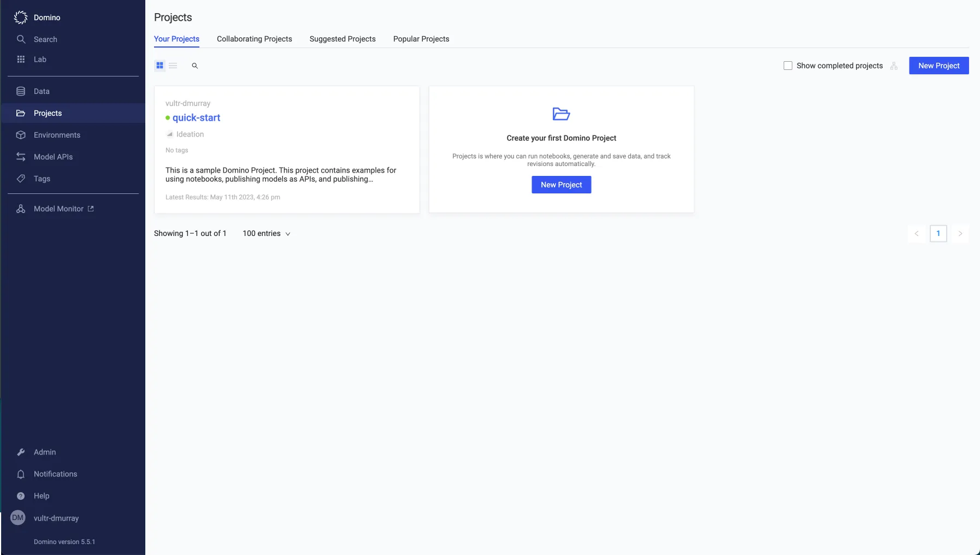
Task: Click the Ideation stage icon
Action: click(x=169, y=134)
